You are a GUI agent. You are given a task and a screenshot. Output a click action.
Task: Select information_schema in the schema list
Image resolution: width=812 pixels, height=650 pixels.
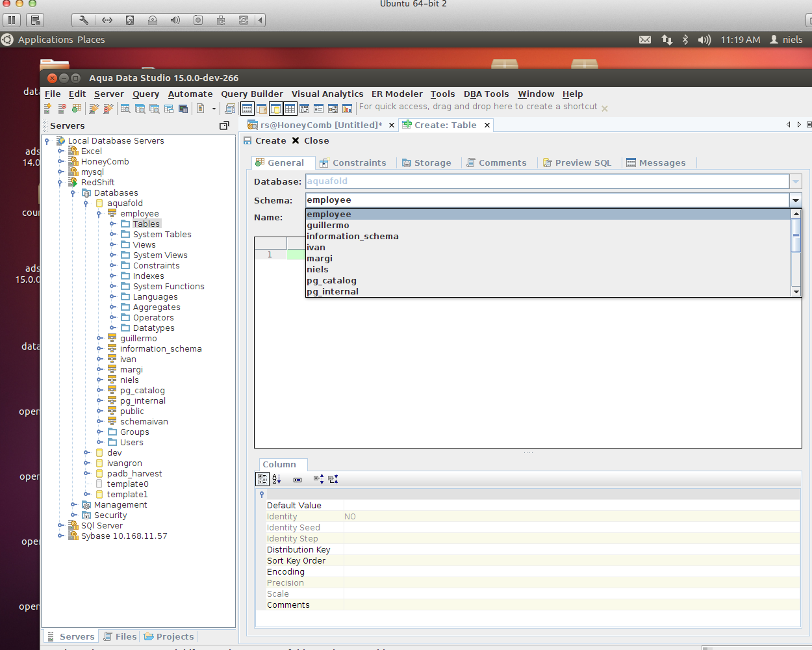pyautogui.click(x=353, y=237)
